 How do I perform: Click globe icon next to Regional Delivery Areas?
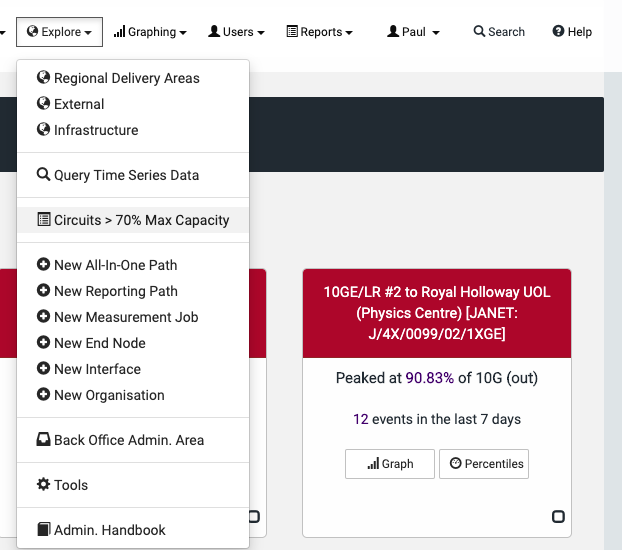[43, 77]
